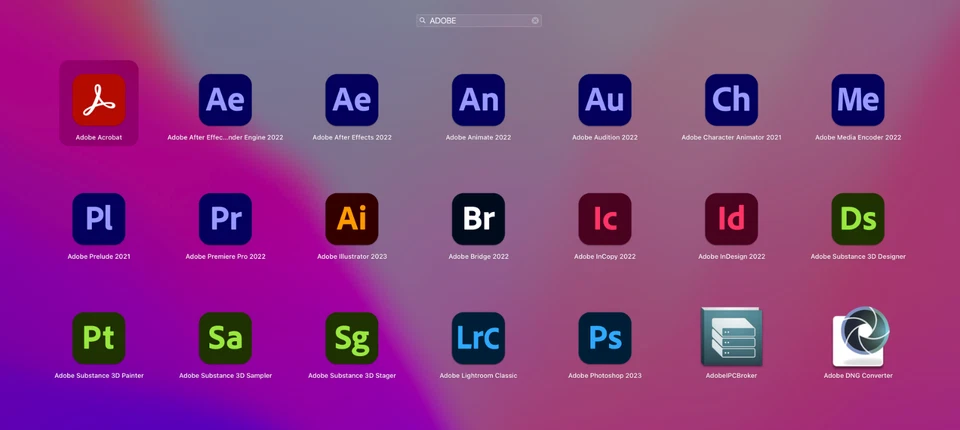The width and height of the screenshot is (960, 430).
Task: Clear the ADOBE search text
Action: [x=535, y=21]
